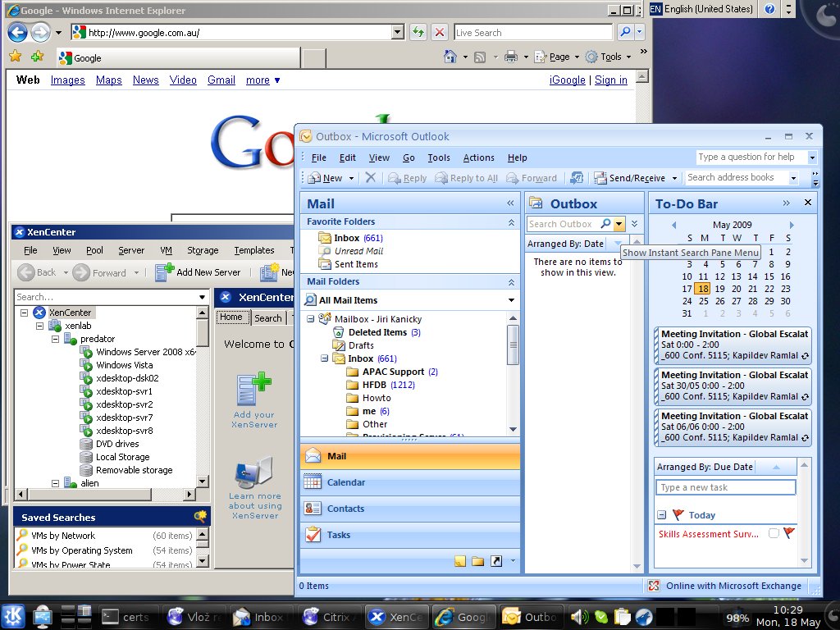The height and width of the screenshot is (630, 840).
Task: Go to next month in To-Do Bar calendar
Action: point(792,225)
